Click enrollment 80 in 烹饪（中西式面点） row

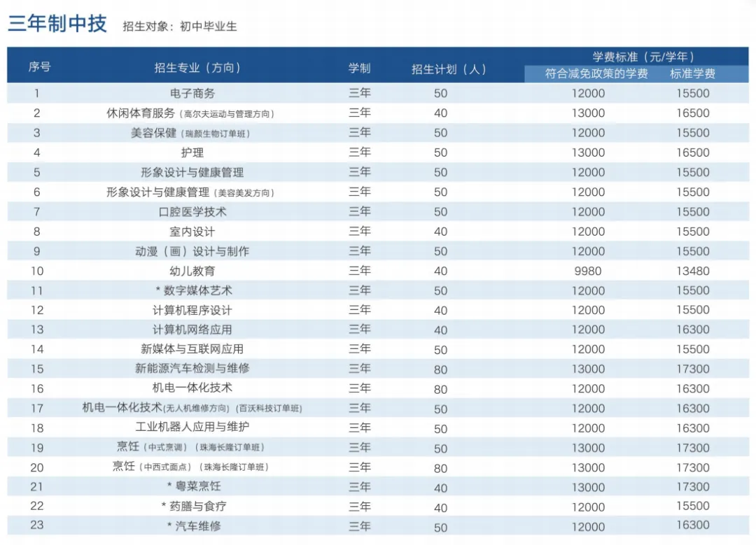[x=441, y=468]
